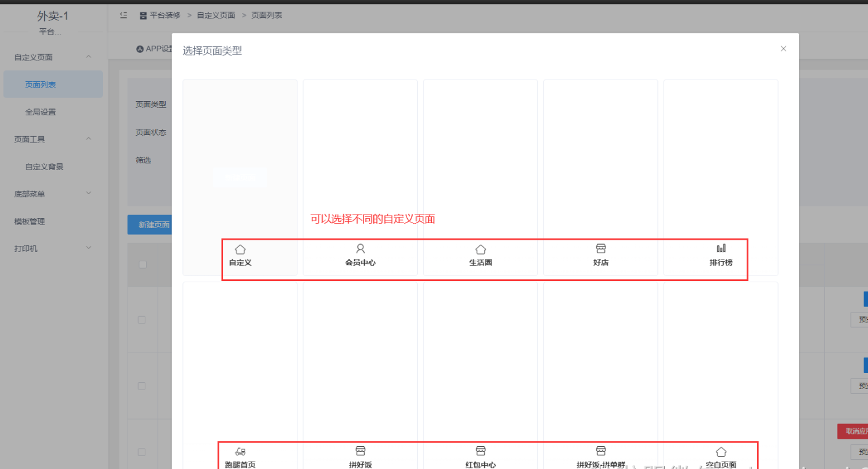Image resolution: width=868 pixels, height=469 pixels.
Task: Click the 页面类型 filter label
Action: [x=151, y=105]
